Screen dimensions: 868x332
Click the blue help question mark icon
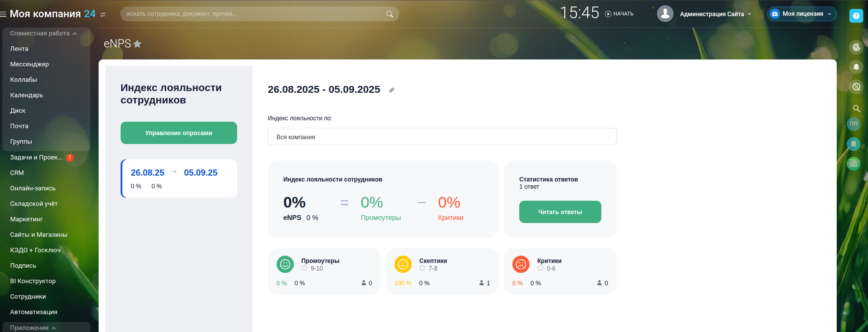pyautogui.click(x=856, y=16)
